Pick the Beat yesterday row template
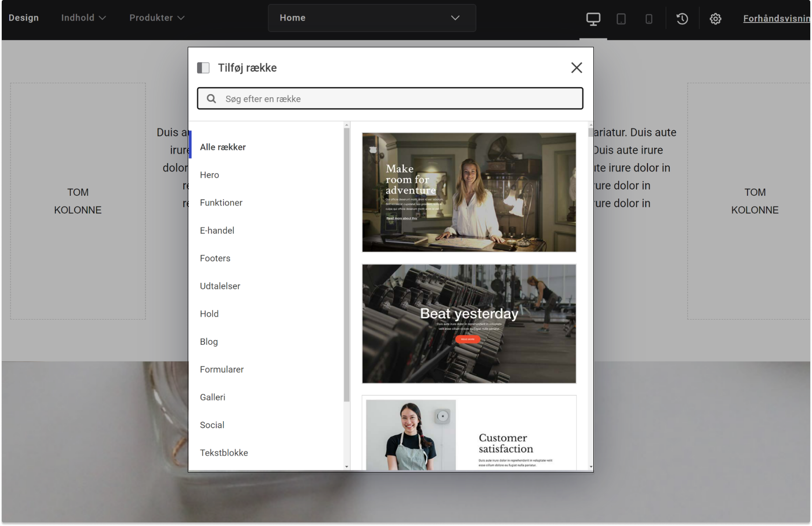The image size is (812, 526). click(469, 324)
